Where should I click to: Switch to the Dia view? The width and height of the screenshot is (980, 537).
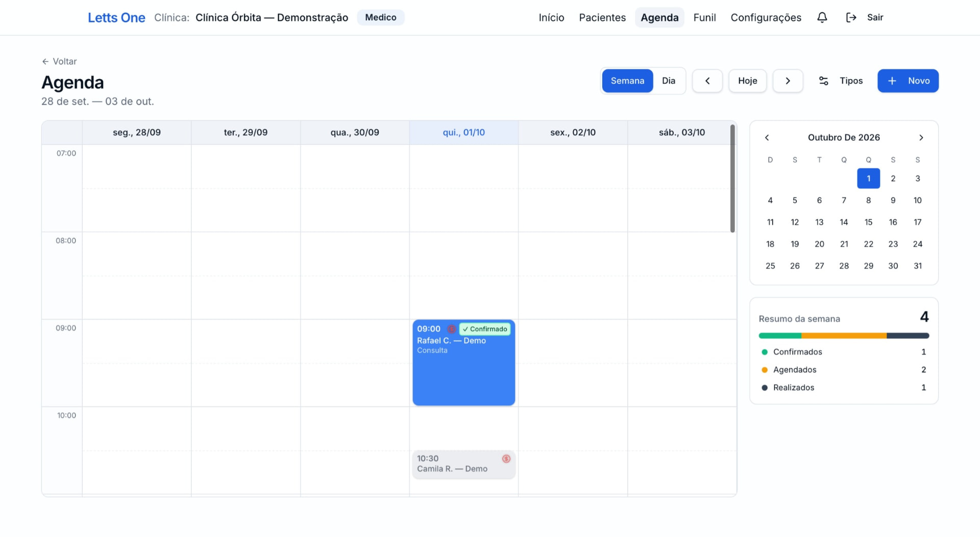tap(668, 81)
